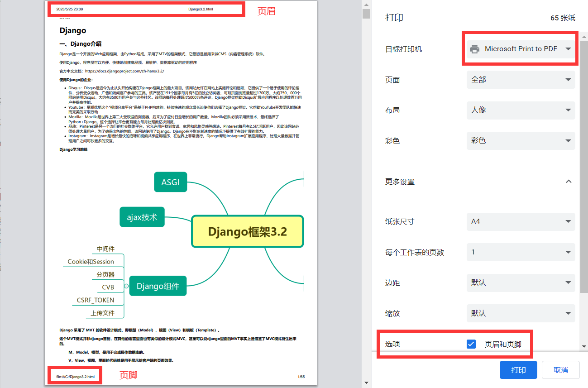The height and width of the screenshot is (388, 588).
Task: Collapse the 更多设置 section
Action: point(569,182)
